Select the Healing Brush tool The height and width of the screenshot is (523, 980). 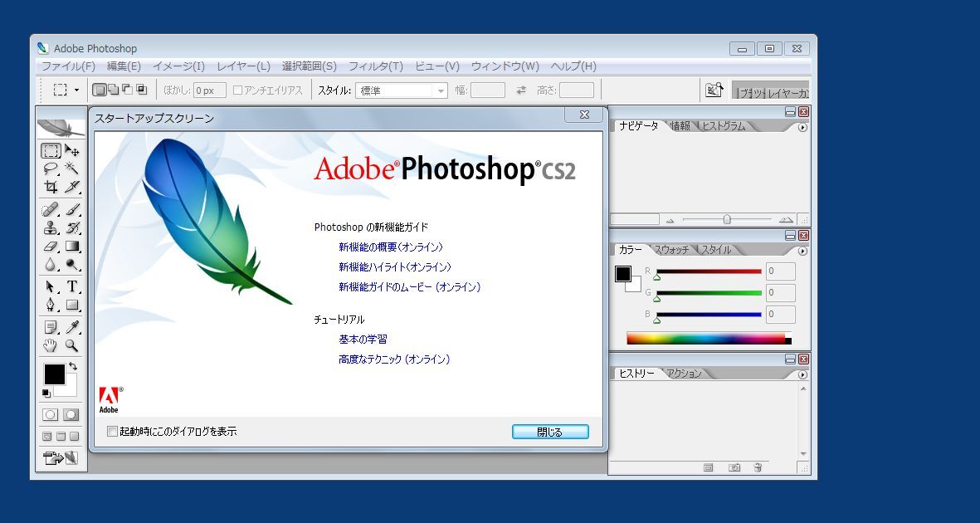[x=51, y=209]
